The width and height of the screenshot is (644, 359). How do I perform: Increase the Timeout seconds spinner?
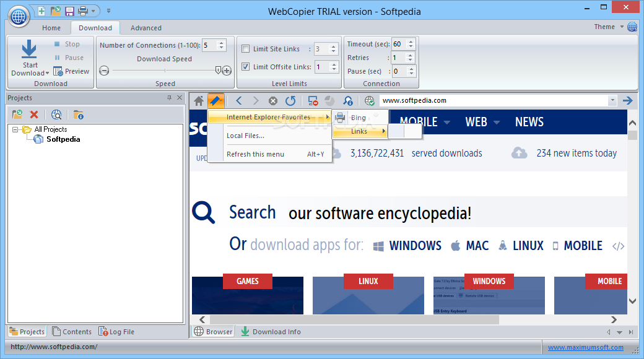click(x=411, y=41)
